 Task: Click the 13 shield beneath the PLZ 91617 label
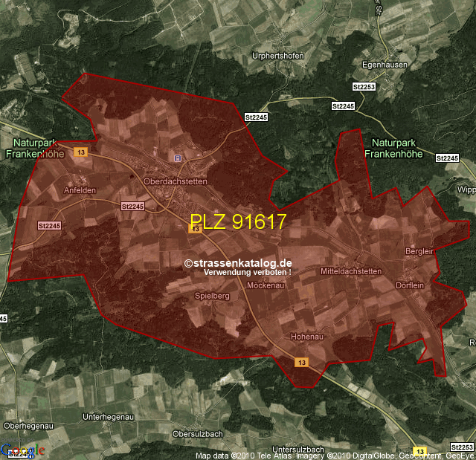click(x=196, y=230)
